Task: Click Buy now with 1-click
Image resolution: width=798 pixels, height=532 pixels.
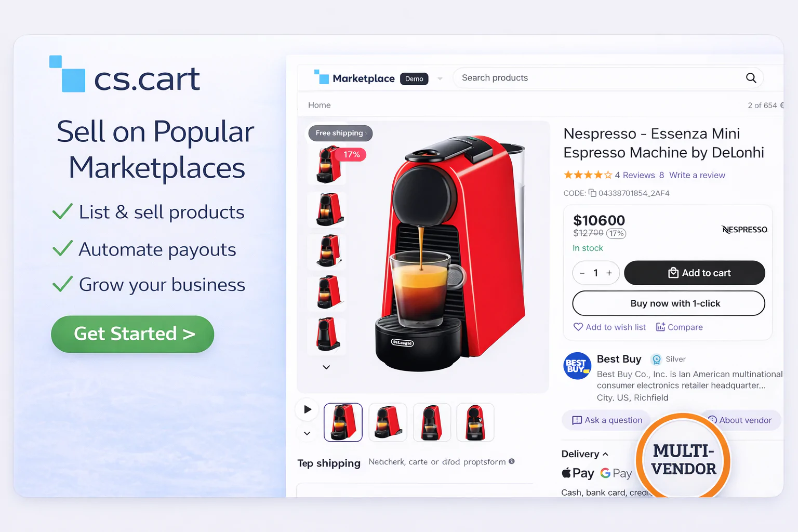Action: click(x=669, y=303)
